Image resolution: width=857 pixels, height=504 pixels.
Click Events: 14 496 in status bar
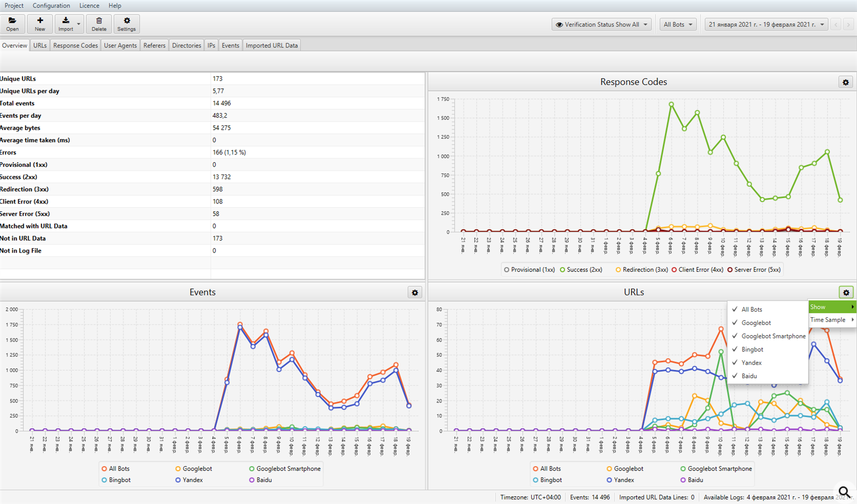click(x=590, y=497)
